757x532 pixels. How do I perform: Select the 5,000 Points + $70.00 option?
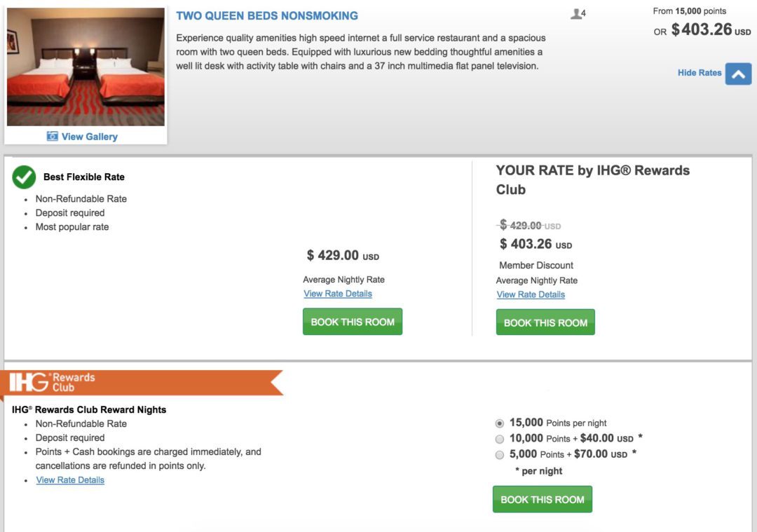tap(500, 454)
